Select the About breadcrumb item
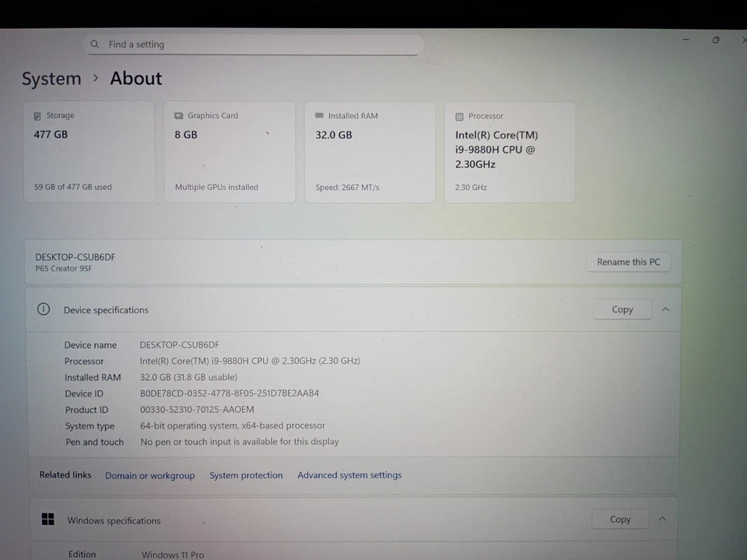The image size is (747, 560). pos(135,78)
